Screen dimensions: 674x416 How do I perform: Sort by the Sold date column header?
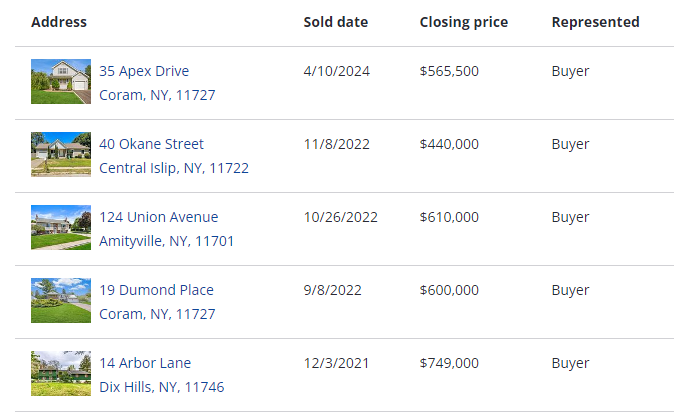pos(336,22)
